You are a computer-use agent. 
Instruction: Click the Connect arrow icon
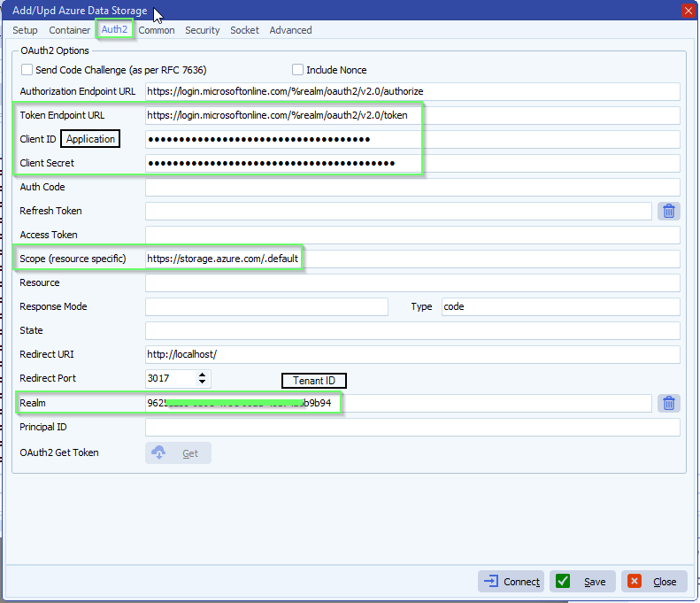[491, 581]
